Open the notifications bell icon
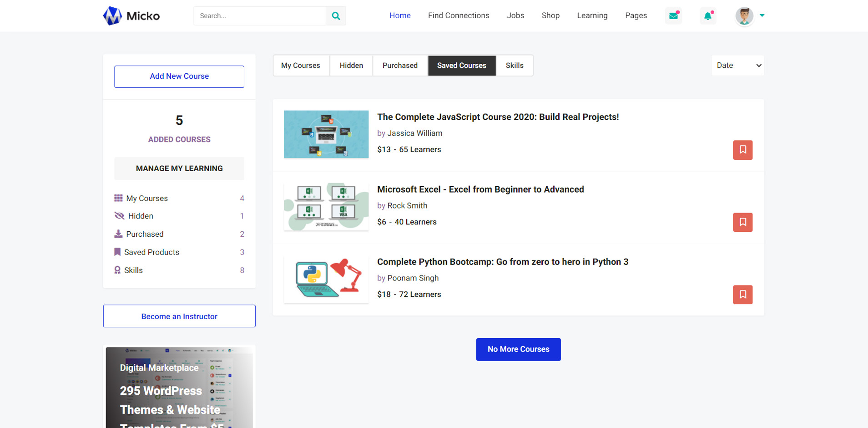Image resolution: width=868 pixels, height=428 pixels. tap(708, 16)
